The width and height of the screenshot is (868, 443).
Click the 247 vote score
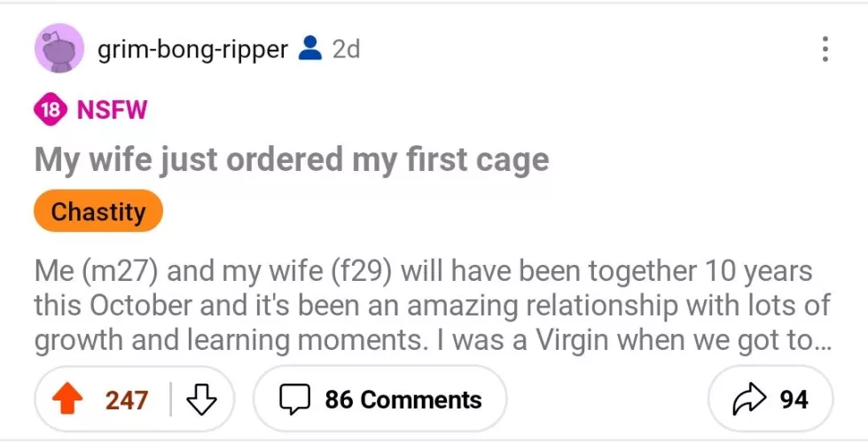click(x=127, y=400)
